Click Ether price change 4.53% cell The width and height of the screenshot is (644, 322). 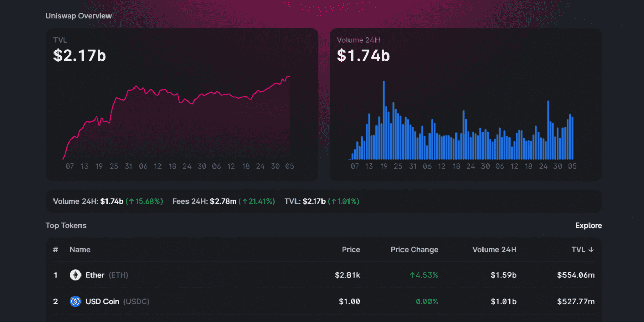pos(424,275)
